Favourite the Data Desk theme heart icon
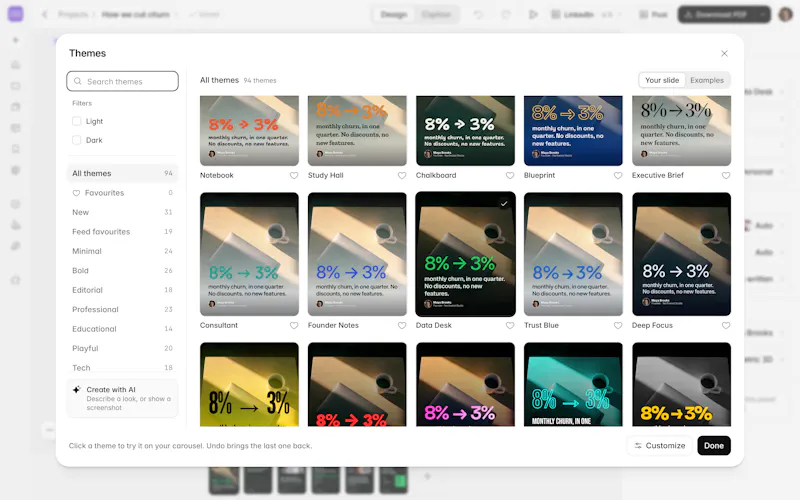This screenshot has height=500, width=800. (510, 326)
